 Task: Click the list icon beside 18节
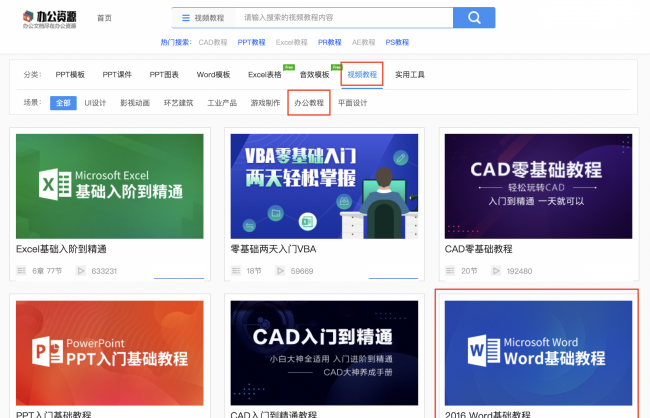point(236,271)
